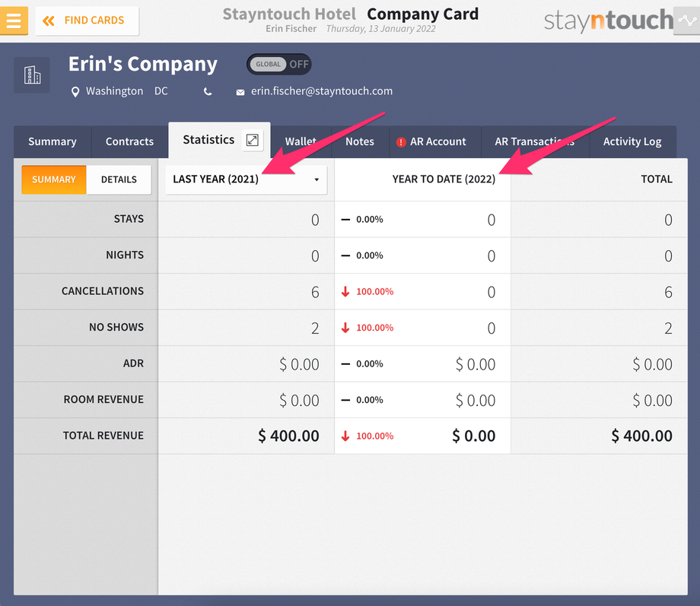Click Cancellations 100.00% red down-arrow indicator

click(x=367, y=292)
